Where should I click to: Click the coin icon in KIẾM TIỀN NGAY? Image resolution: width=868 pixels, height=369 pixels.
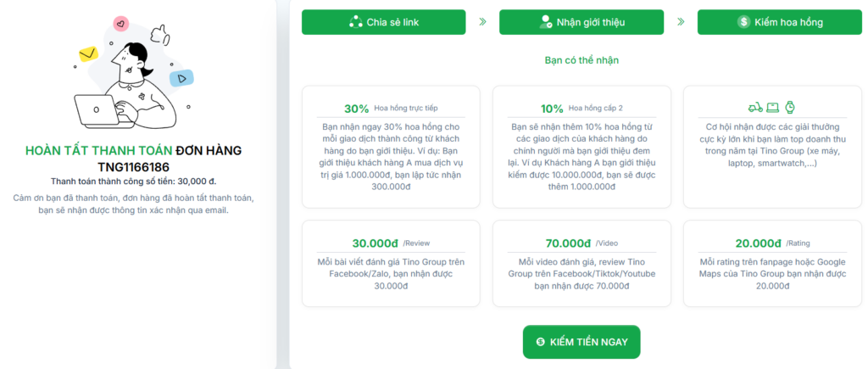(x=541, y=341)
